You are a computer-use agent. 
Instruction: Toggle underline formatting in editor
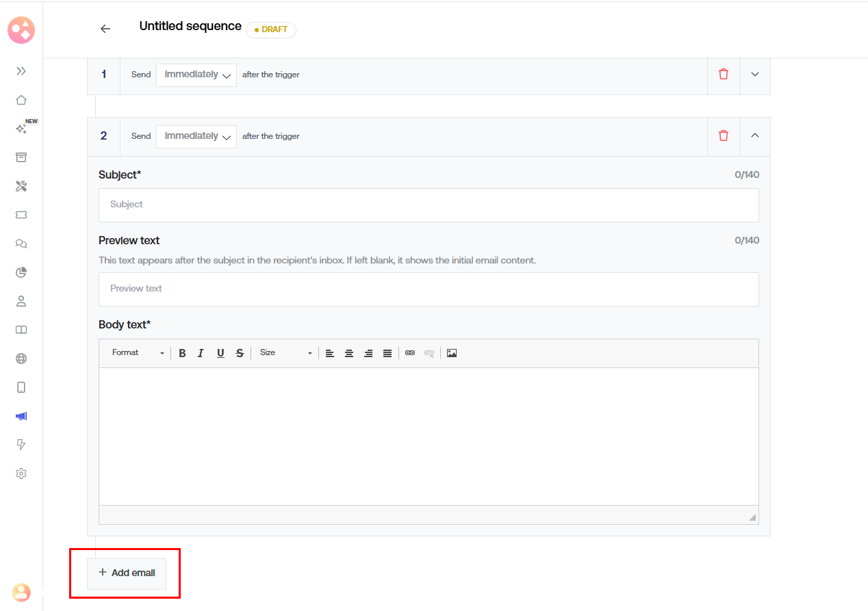coord(220,353)
